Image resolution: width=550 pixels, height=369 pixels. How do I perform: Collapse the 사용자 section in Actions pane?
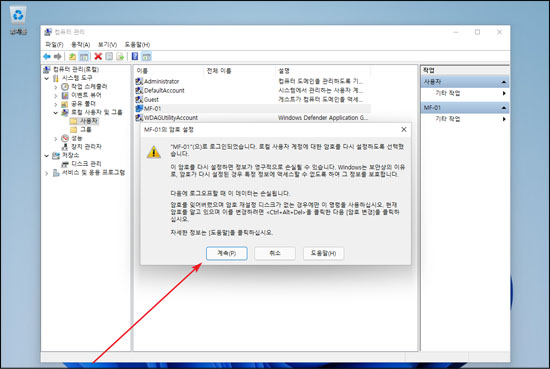(x=504, y=82)
